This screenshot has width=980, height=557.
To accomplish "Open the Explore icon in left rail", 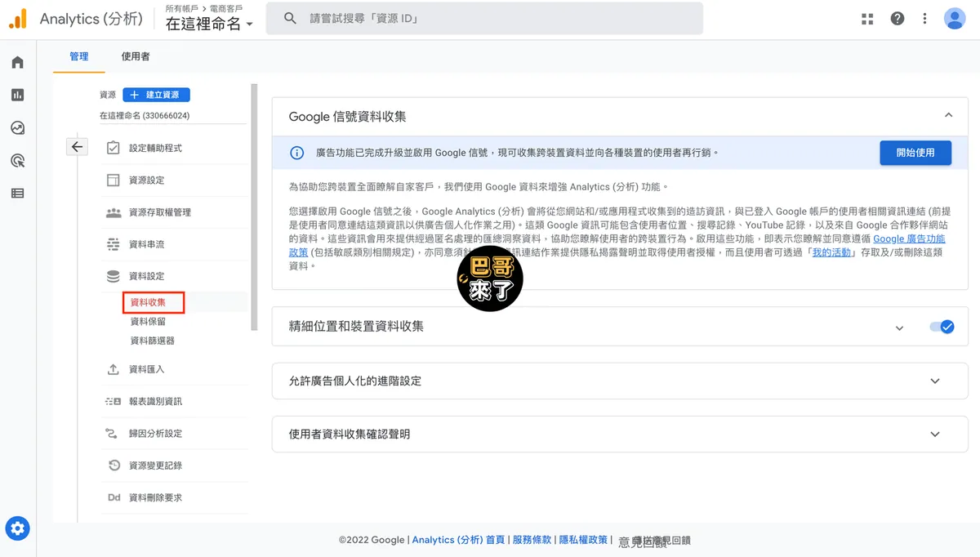I will 18,128.
